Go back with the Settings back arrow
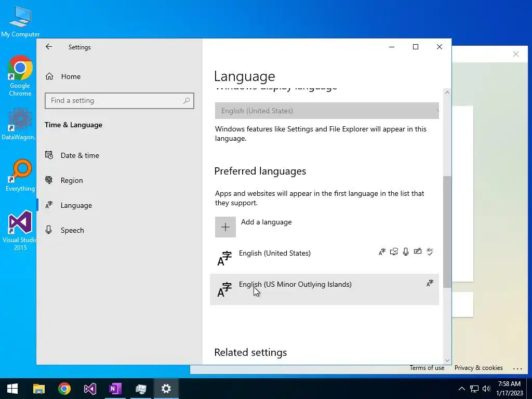The width and height of the screenshot is (532, 399). (49, 47)
